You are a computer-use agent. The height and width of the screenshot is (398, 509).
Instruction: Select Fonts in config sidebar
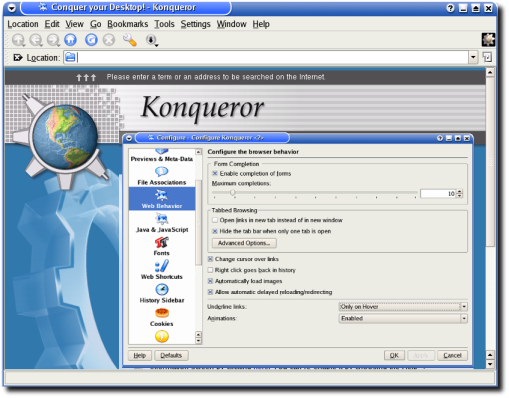(x=161, y=246)
